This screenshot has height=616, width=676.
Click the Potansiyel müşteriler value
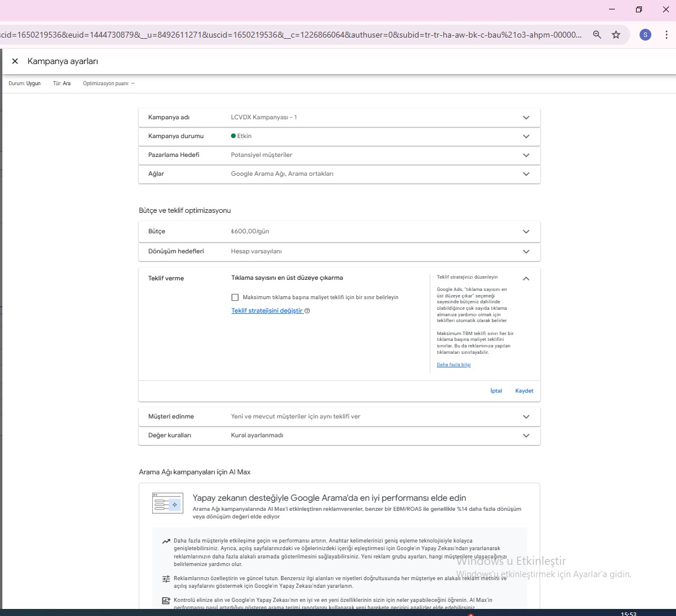261,155
